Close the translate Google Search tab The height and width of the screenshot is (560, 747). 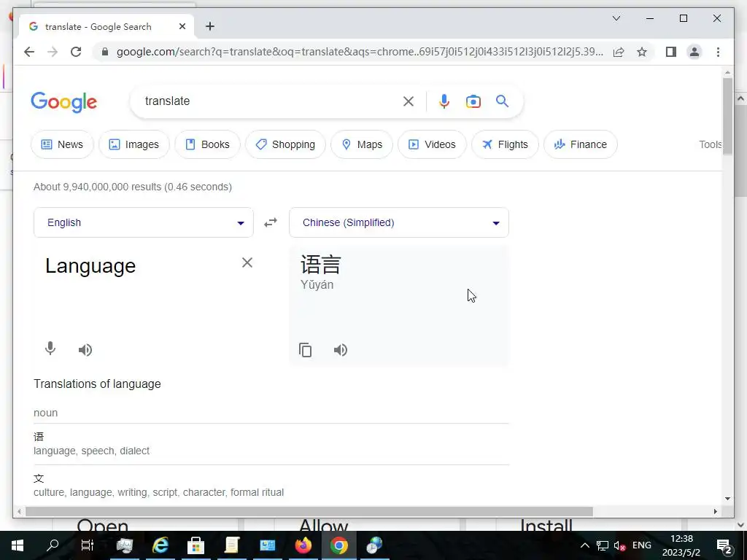(x=182, y=26)
